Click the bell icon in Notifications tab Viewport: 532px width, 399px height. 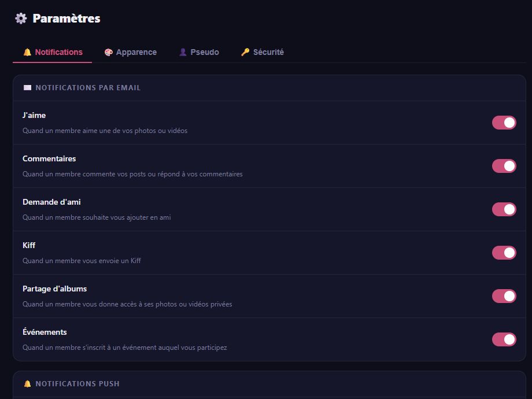(27, 52)
